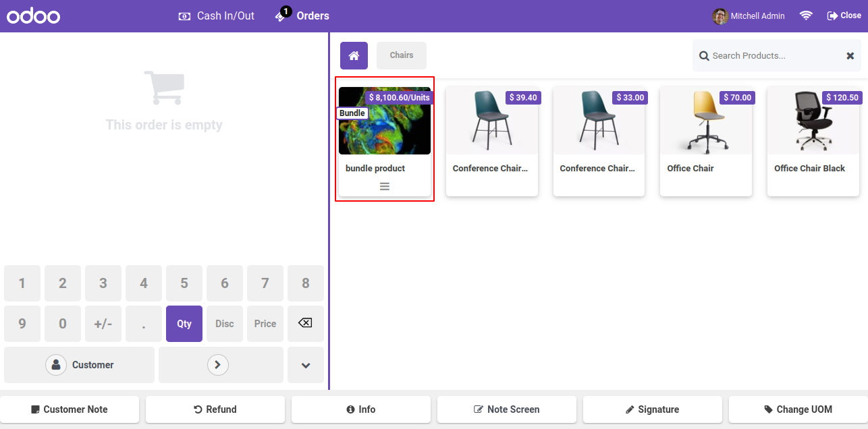Open Note Screen
The height and width of the screenshot is (429, 868).
[507, 409]
